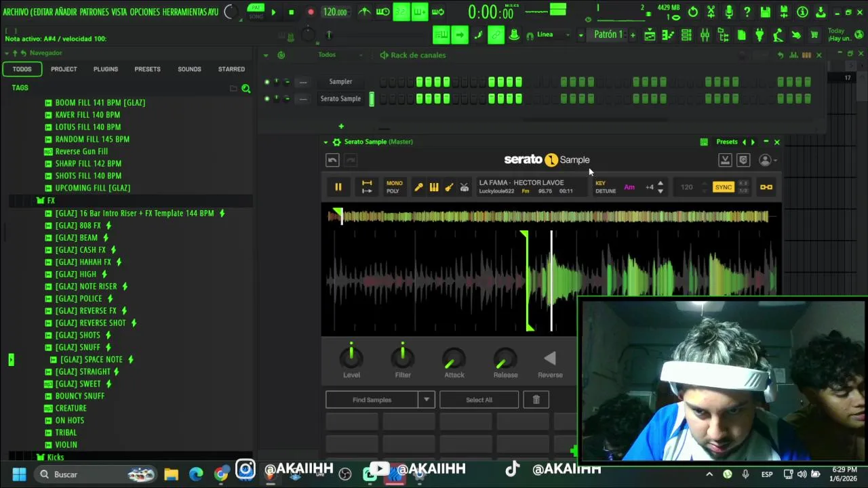Click the Sampler channel button
Screen dimensions: 868x488
click(340, 82)
